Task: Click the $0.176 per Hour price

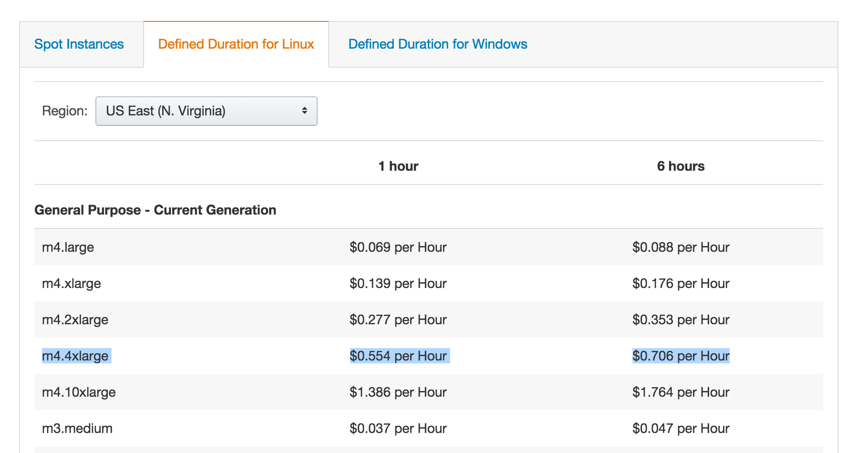Action: (681, 283)
